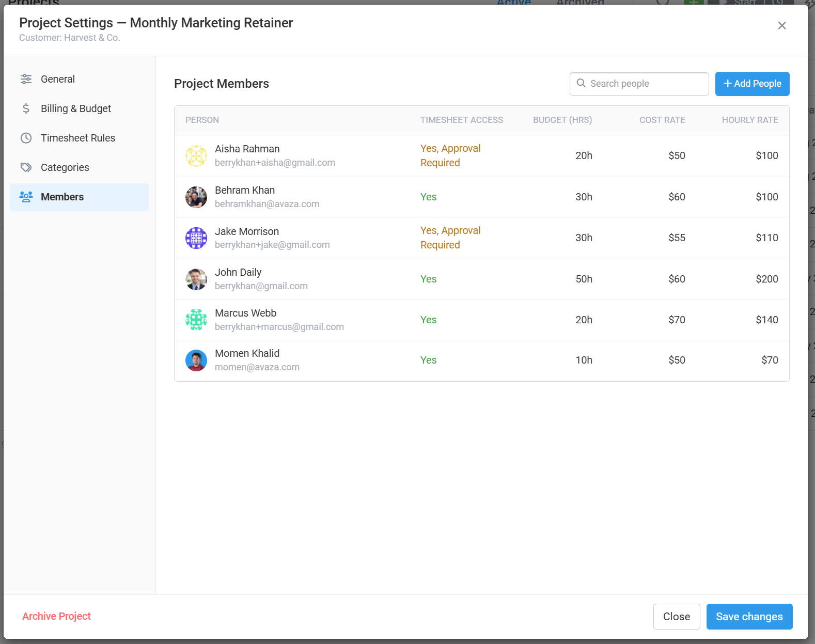Select the name Marcus Webb

click(245, 313)
